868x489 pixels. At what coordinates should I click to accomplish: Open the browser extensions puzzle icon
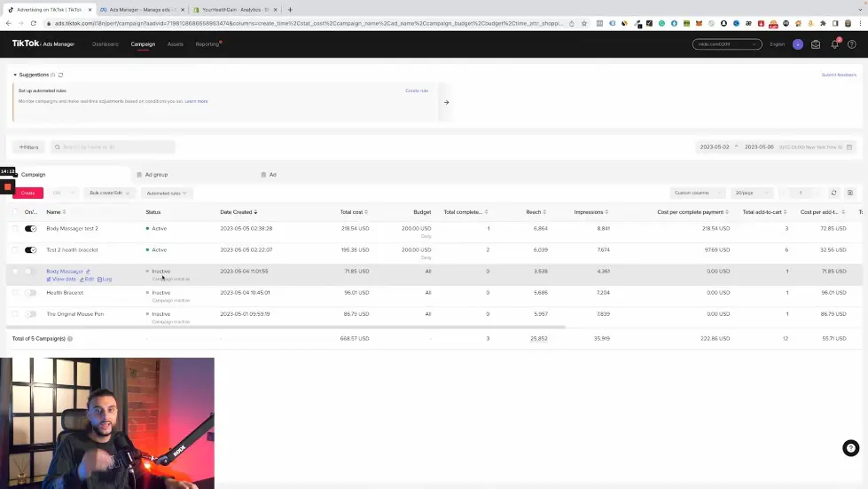point(823,23)
